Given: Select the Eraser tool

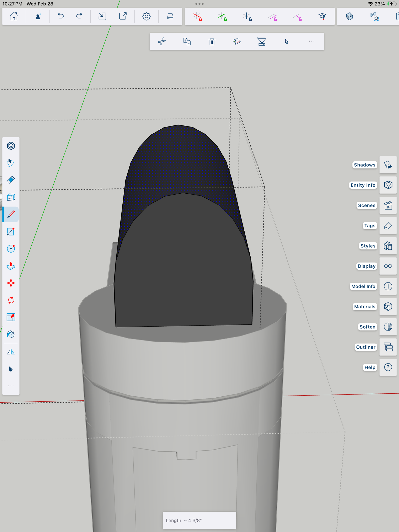Looking at the screenshot, I should (11, 180).
